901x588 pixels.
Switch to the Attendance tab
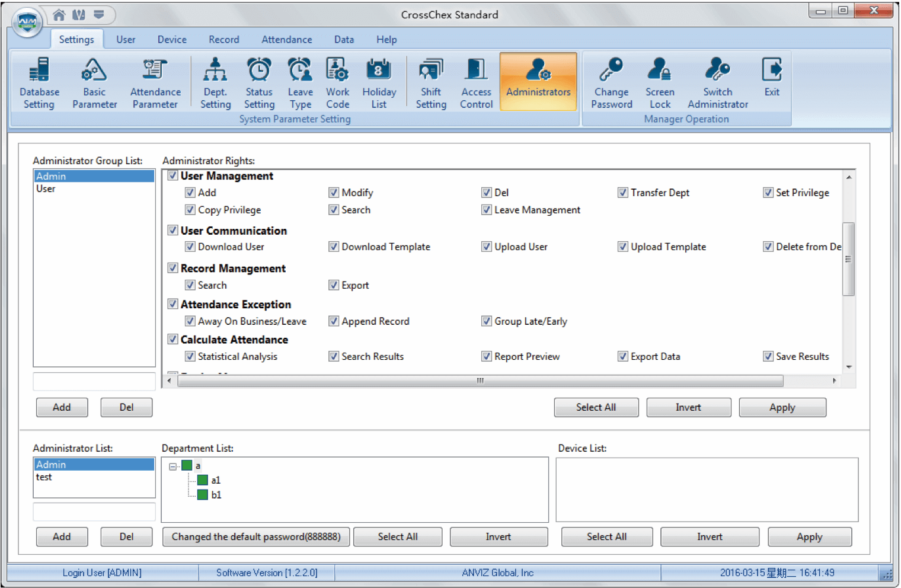[x=286, y=40]
